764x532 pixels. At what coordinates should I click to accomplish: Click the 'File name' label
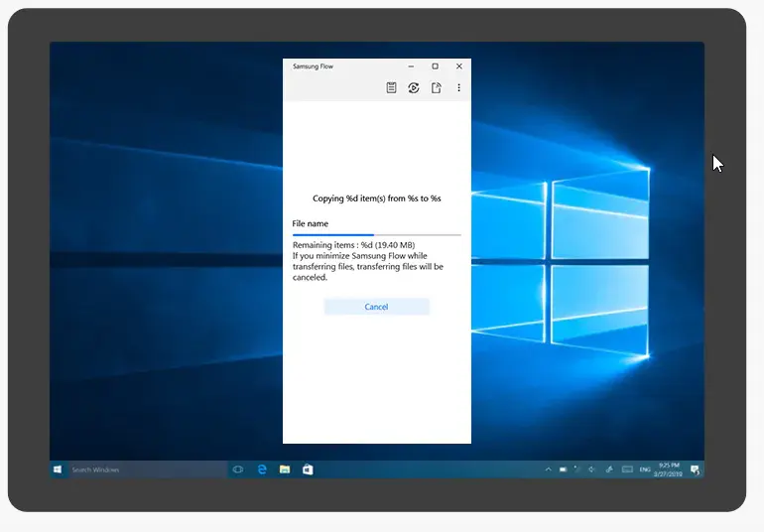[311, 224]
